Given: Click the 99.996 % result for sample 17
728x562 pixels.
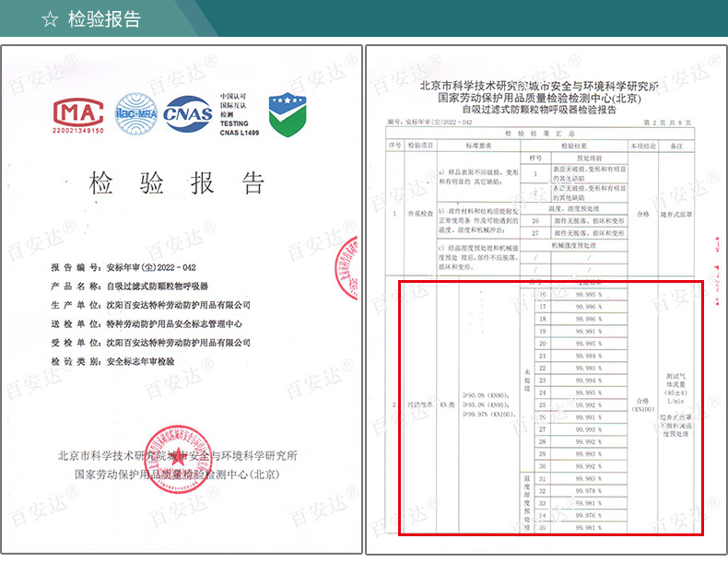Looking at the screenshot, I should pyautogui.click(x=589, y=307).
